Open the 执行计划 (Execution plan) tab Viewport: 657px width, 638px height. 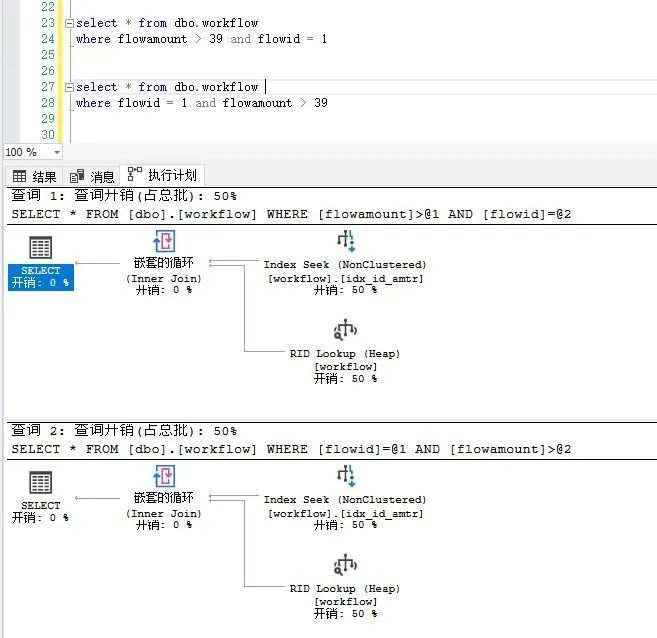pyautogui.click(x=162, y=176)
